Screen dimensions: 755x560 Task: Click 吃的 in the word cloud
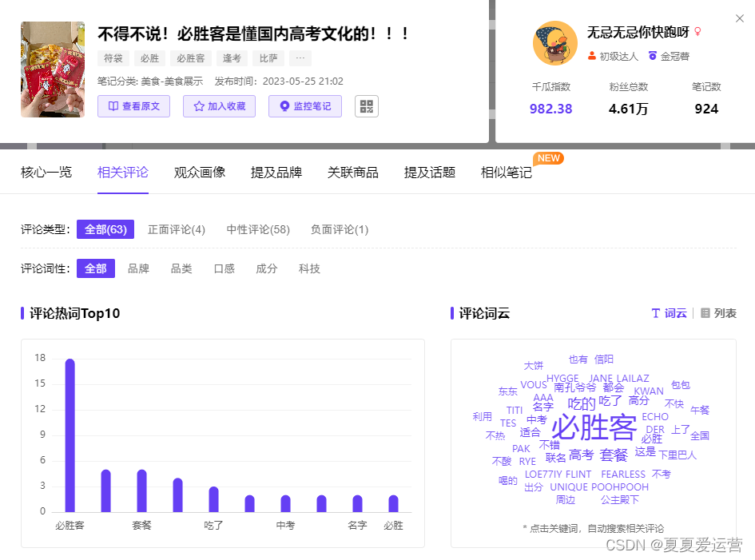point(581,403)
